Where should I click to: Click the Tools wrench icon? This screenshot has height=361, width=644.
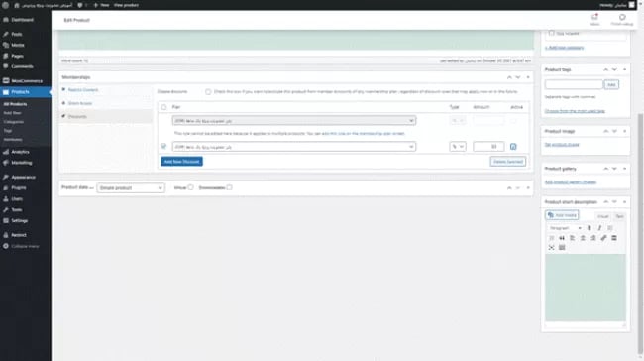coord(6,210)
